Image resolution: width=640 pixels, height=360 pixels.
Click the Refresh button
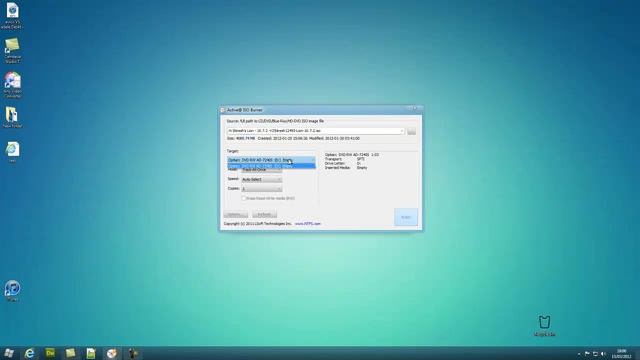pos(264,215)
